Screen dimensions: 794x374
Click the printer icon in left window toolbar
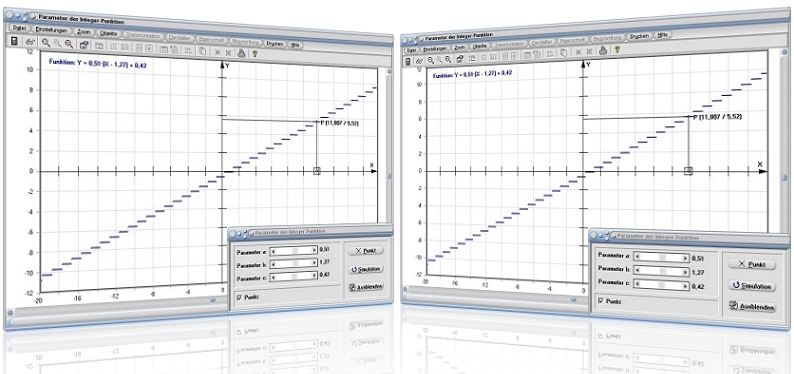(x=242, y=52)
